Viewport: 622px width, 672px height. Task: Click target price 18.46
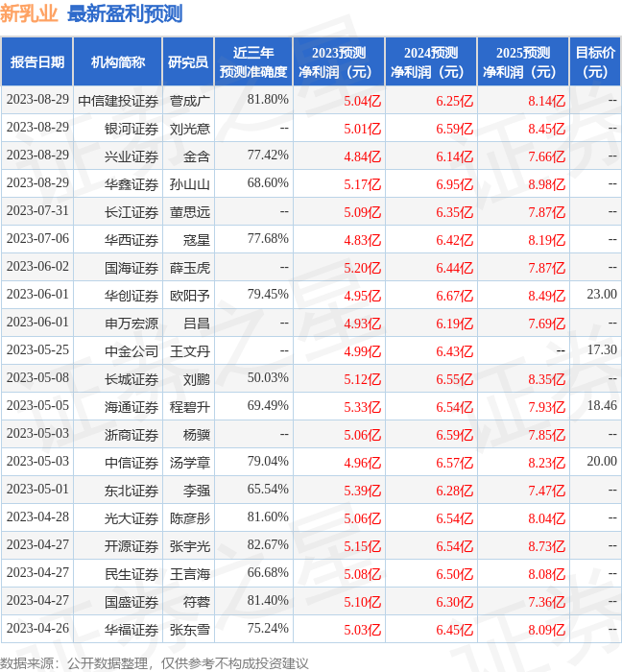click(x=602, y=405)
